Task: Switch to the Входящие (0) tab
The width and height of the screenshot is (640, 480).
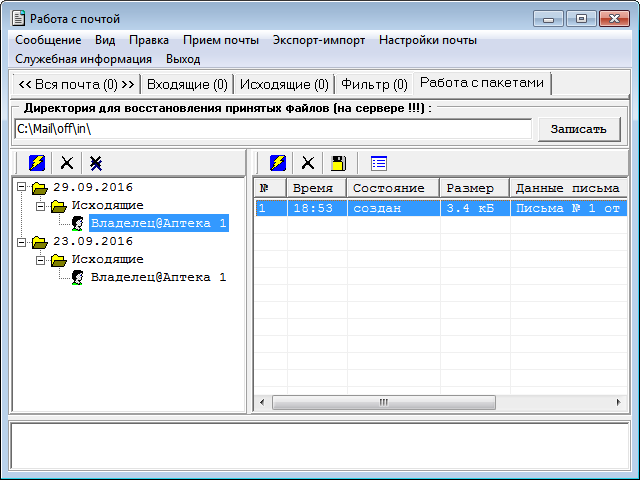Action: pos(187,84)
